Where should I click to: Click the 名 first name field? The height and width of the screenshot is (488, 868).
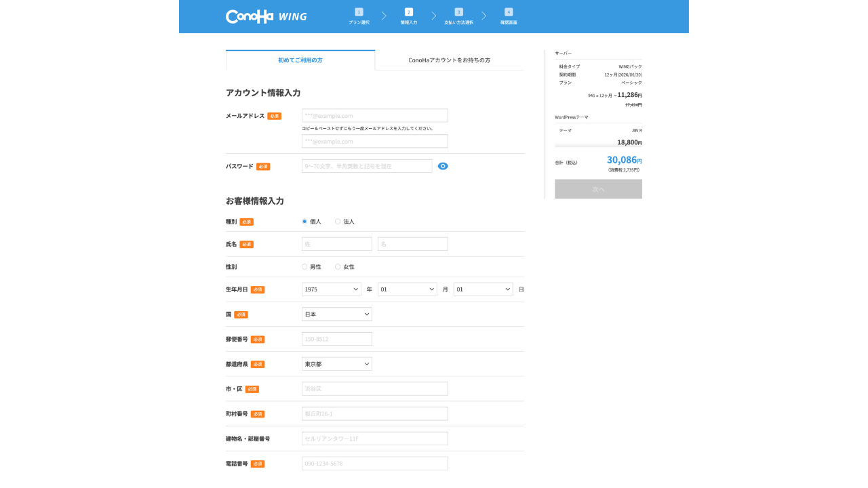click(413, 244)
